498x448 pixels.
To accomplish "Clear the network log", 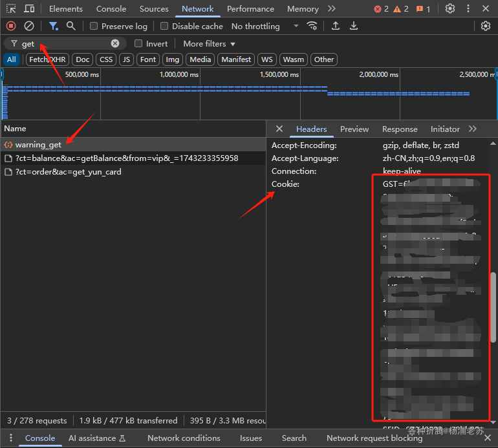I will point(29,26).
